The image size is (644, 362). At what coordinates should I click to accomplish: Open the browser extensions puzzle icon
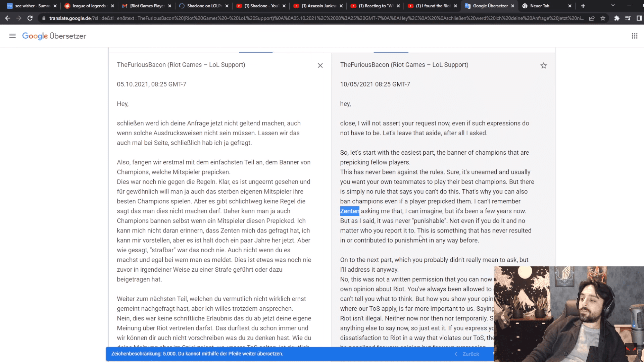(616, 18)
